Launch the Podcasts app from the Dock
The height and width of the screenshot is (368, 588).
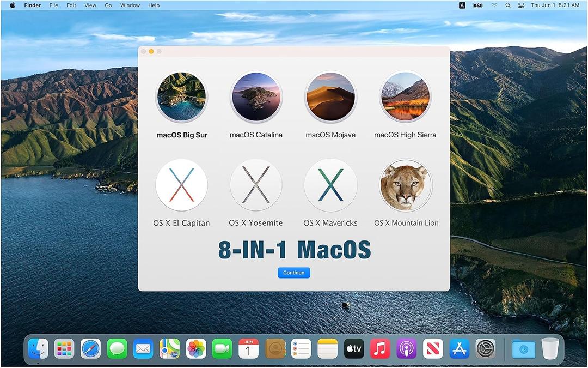coord(406,348)
